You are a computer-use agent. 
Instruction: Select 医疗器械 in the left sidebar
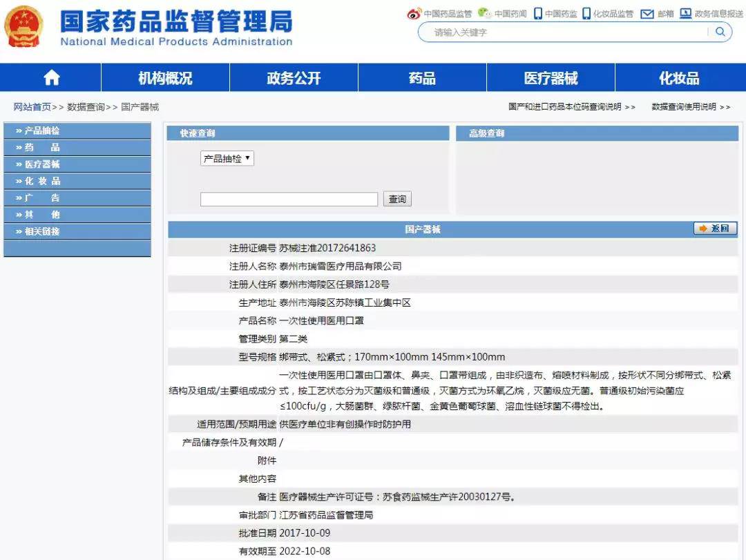point(42,164)
